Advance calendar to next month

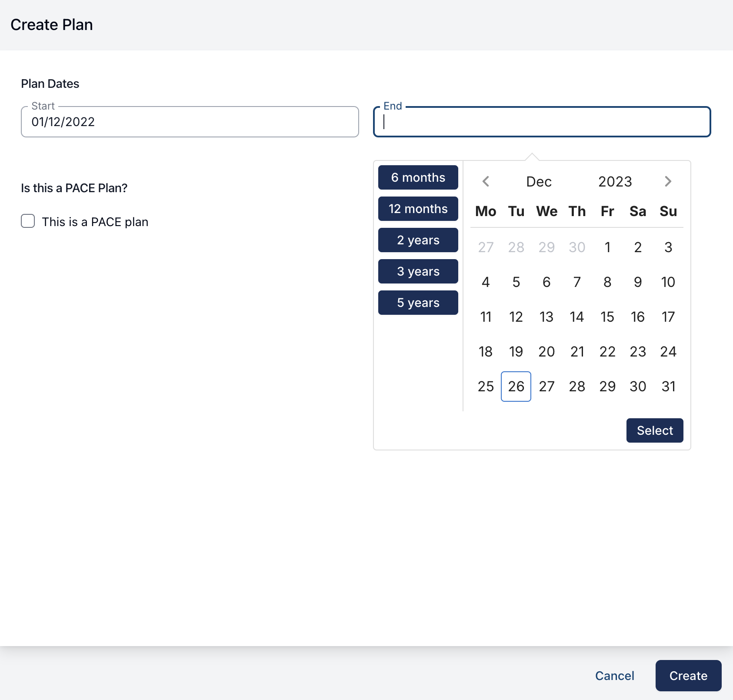pos(668,181)
